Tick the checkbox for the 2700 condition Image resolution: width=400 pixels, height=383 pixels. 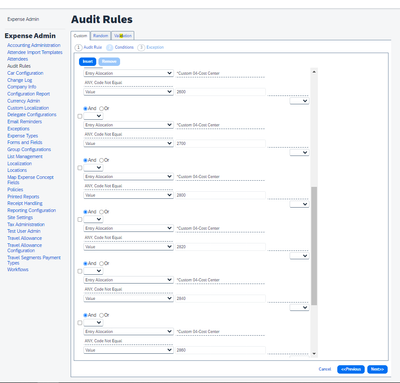(x=80, y=116)
